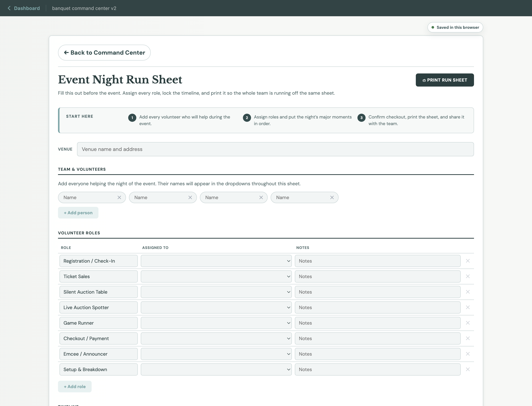Open Assigned To dropdown for Ticket Sales

216,276
